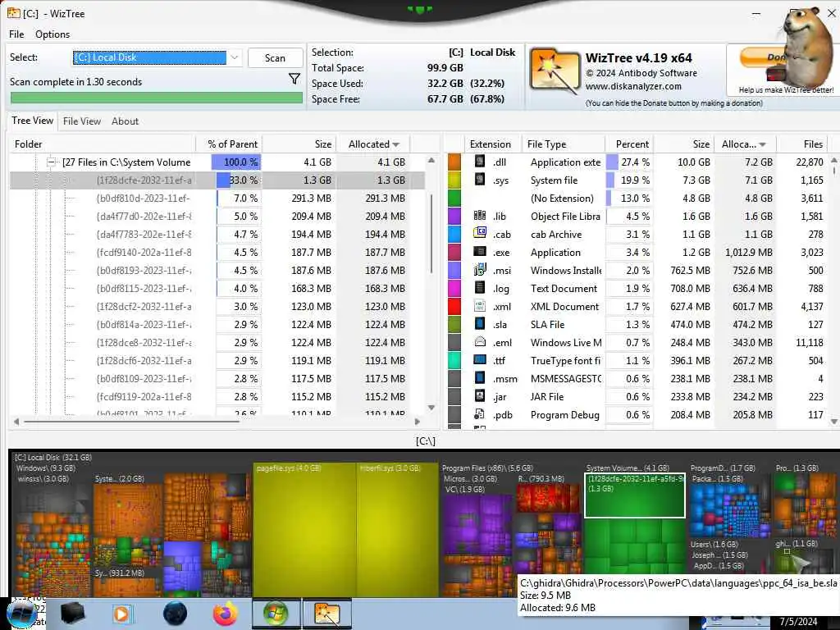
Task: Open the drive selection dropdown
Action: [234, 57]
